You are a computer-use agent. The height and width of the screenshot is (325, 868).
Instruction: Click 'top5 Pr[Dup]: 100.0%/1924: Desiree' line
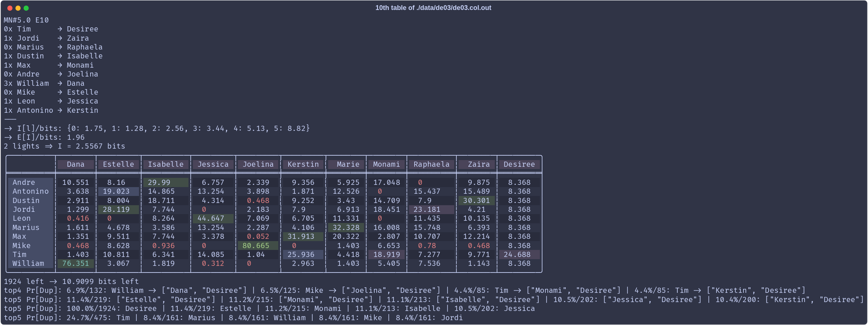269,308
